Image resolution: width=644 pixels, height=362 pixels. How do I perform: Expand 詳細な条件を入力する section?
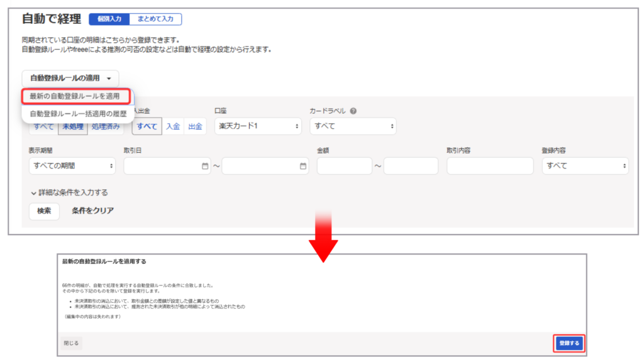coord(69,192)
